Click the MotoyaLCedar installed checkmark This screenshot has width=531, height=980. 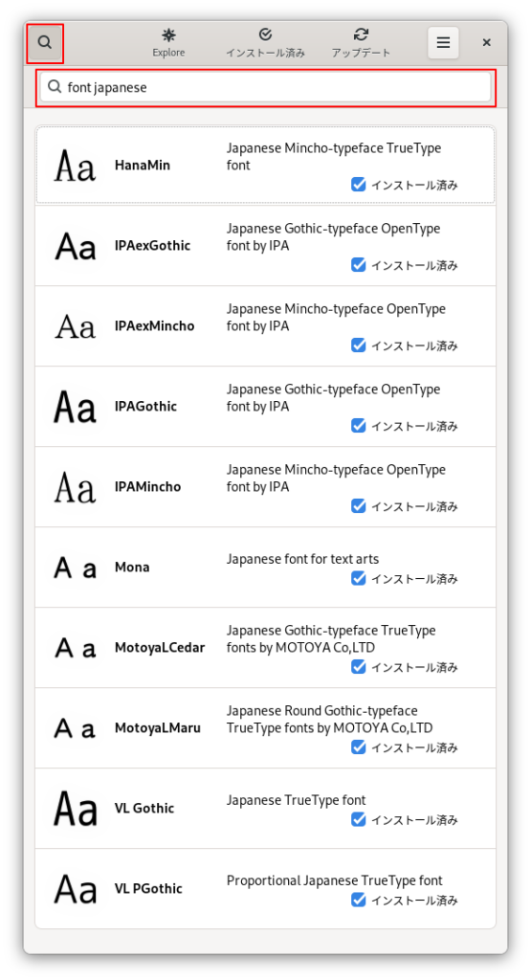359,667
